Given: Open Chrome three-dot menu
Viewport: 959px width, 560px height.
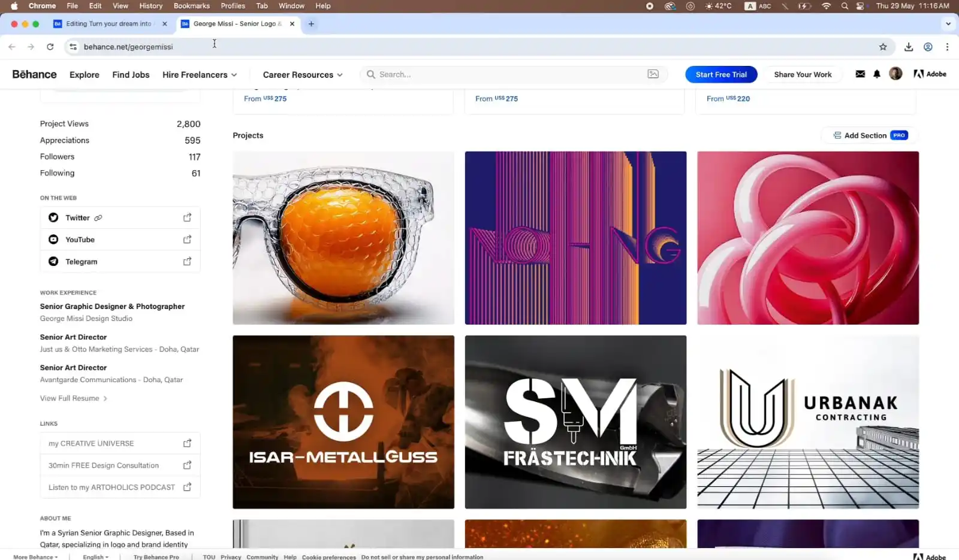Looking at the screenshot, I should [x=947, y=47].
